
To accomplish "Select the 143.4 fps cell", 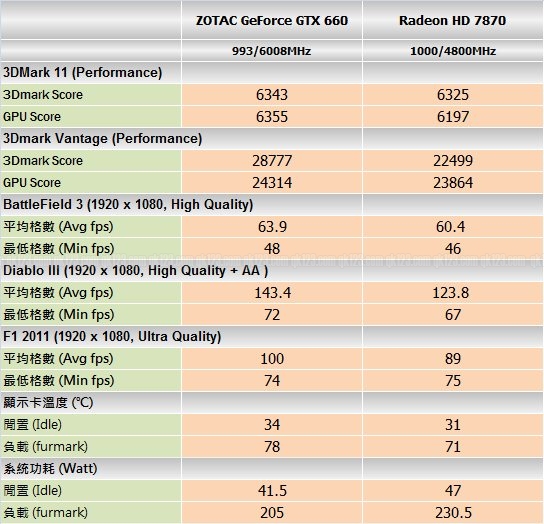I will click(x=273, y=293).
